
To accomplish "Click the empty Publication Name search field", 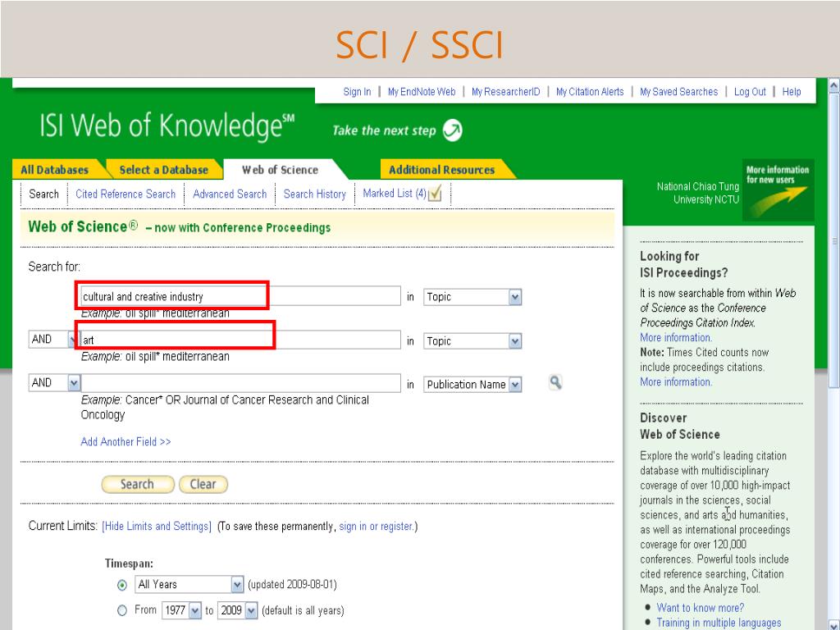I will click(x=240, y=383).
